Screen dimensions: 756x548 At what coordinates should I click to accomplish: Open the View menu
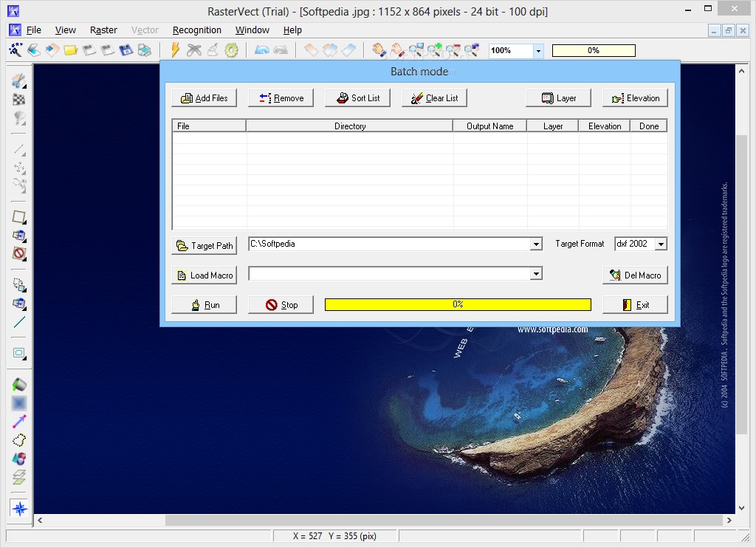pyautogui.click(x=65, y=30)
